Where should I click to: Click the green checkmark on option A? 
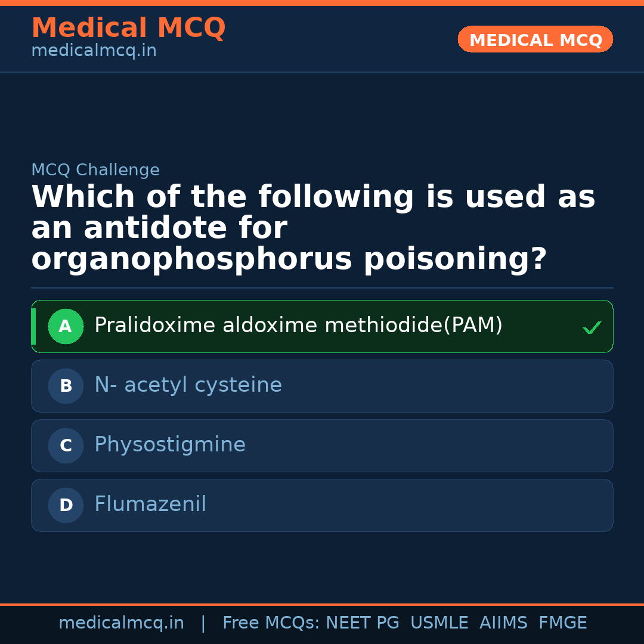click(592, 327)
